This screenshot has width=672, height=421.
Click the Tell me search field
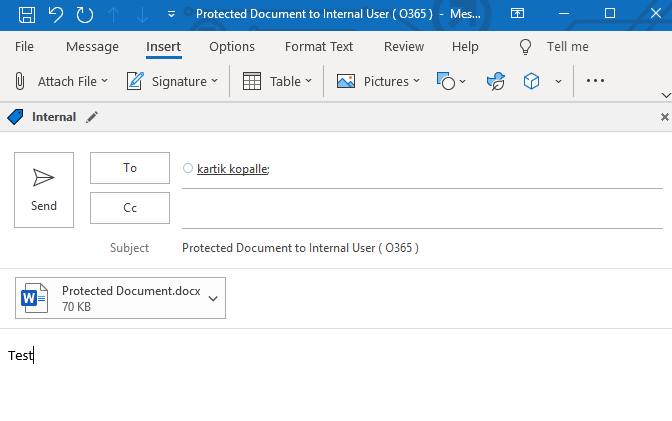click(x=567, y=46)
